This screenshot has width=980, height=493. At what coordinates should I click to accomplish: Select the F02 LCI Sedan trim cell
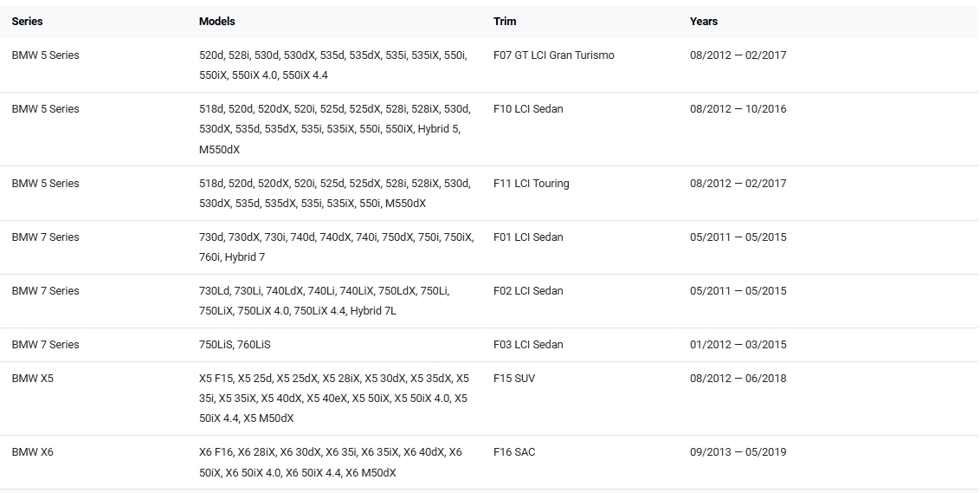point(528,291)
